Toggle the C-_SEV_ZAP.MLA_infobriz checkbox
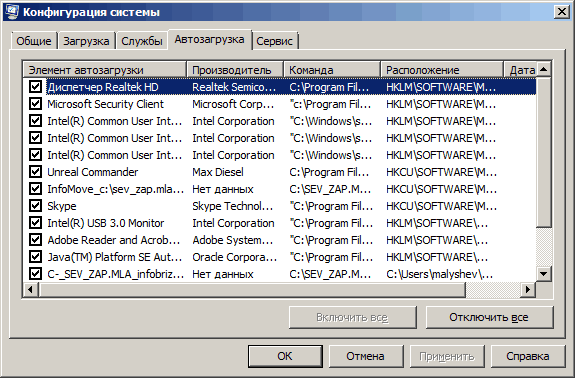575x378 pixels. coord(35,274)
